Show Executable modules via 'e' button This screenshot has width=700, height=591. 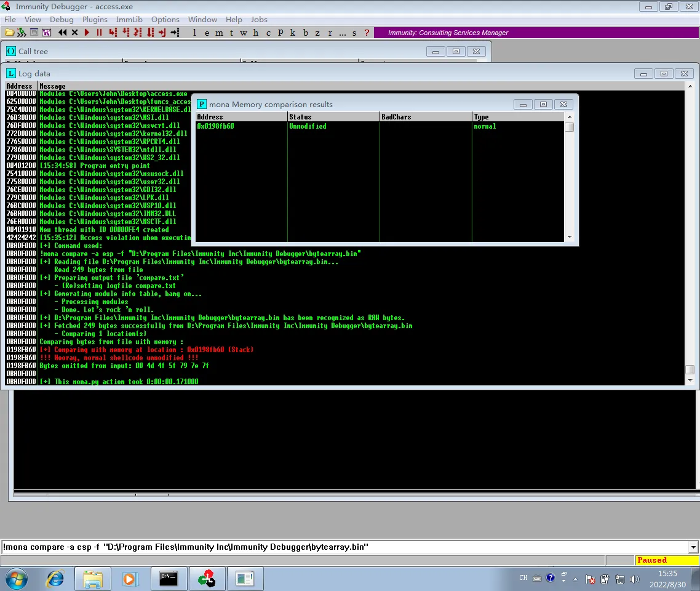click(x=207, y=33)
